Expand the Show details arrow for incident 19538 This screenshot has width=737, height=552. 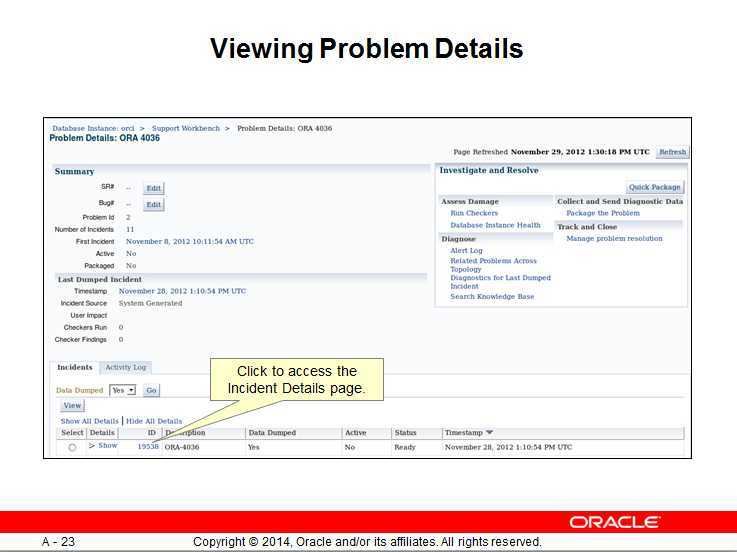(x=92, y=445)
